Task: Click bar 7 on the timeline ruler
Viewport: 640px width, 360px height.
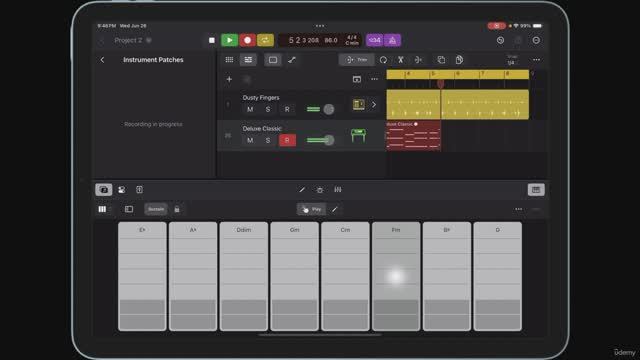Action: 483,74
